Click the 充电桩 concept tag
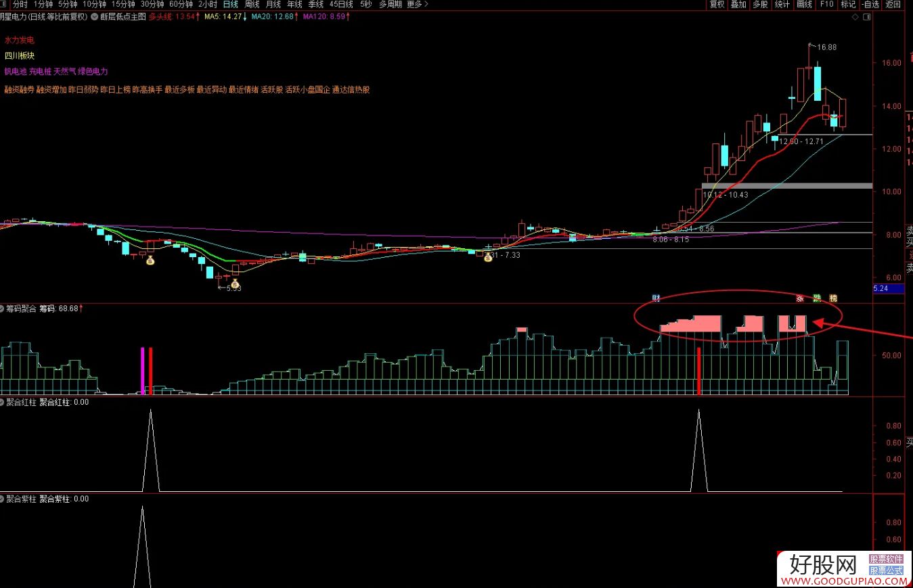913x588 pixels. click(x=40, y=72)
